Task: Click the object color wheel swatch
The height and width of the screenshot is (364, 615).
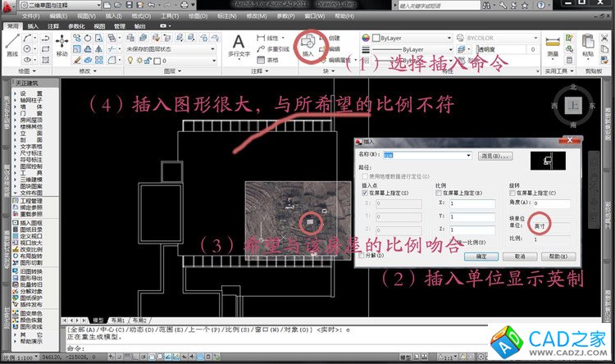Action: point(366,38)
